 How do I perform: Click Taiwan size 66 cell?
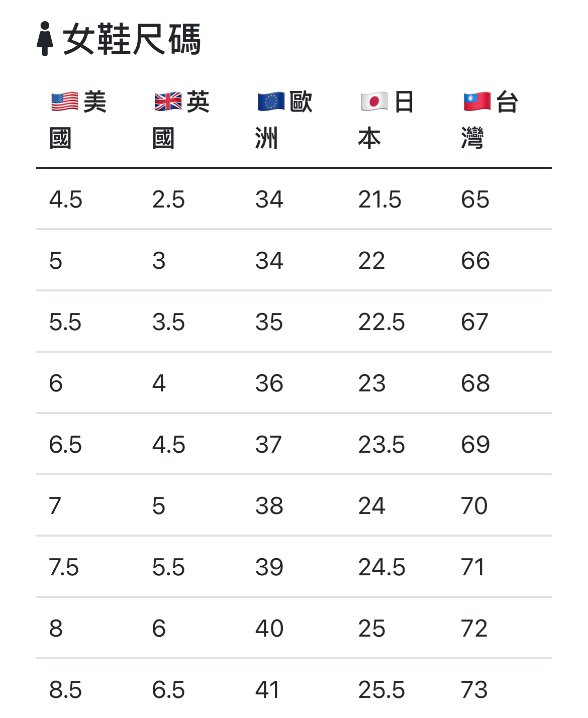pos(475,261)
